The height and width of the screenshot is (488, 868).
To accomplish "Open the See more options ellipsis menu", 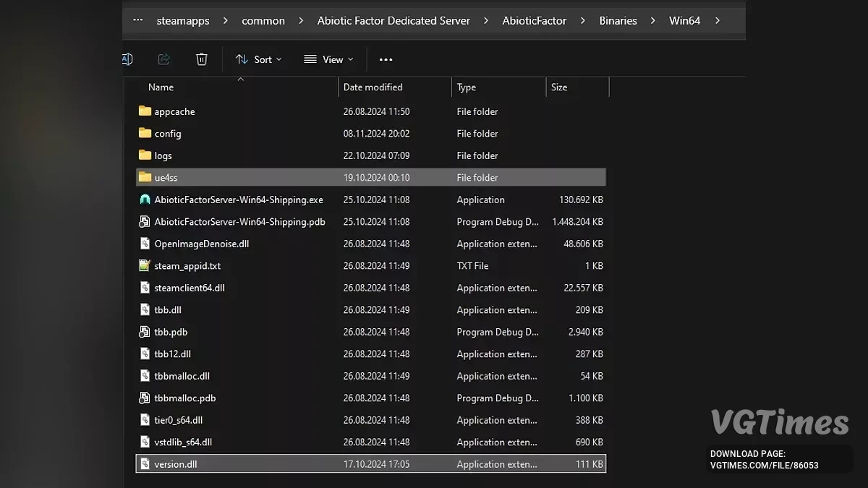I will tap(386, 59).
